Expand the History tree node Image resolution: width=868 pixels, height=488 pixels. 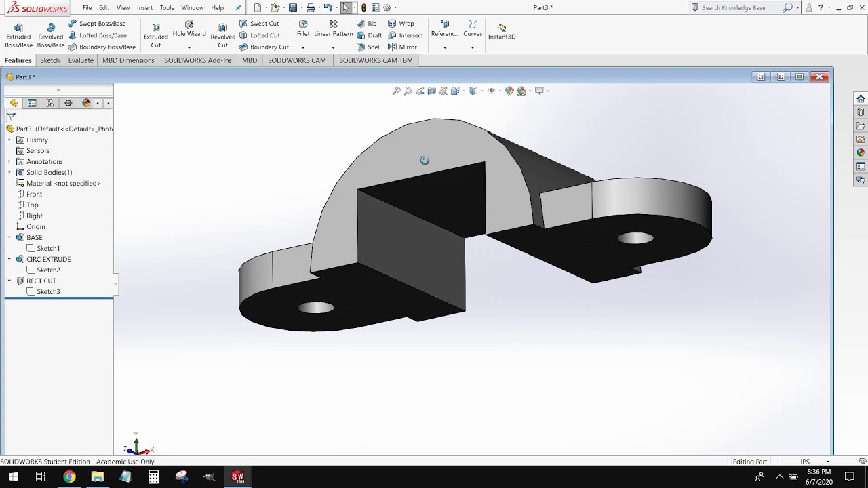(x=9, y=140)
